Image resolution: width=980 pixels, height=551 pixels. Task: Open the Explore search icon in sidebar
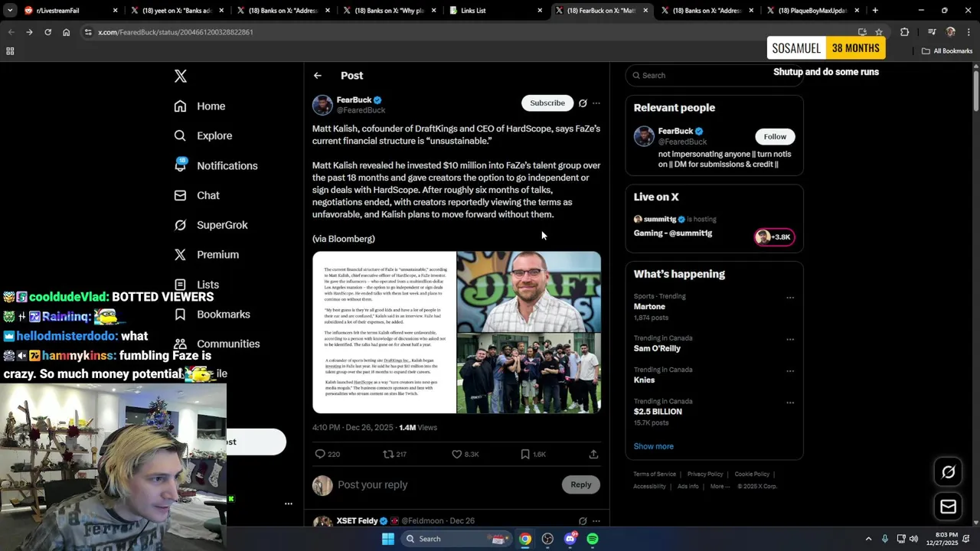(180, 135)
